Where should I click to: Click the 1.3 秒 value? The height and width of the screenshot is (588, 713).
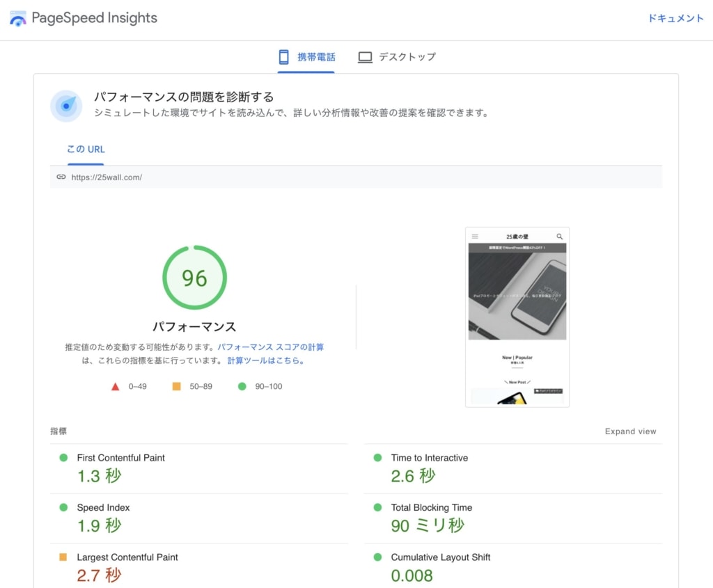99,476
